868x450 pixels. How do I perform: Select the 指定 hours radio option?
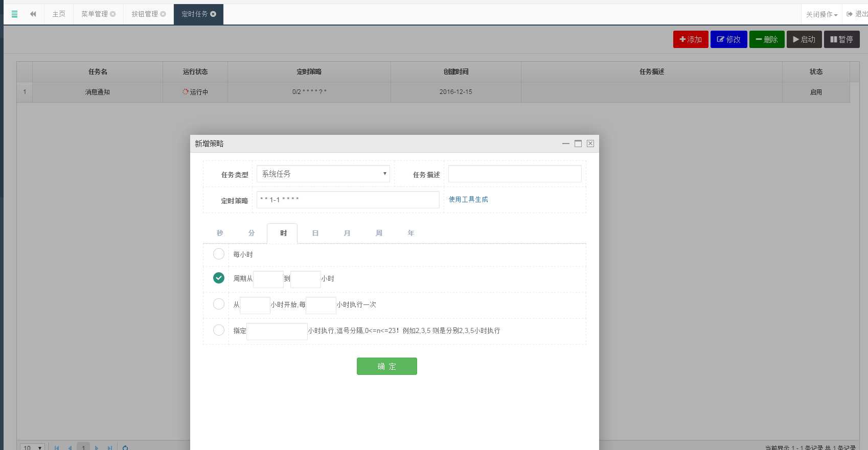pos(219,330)
